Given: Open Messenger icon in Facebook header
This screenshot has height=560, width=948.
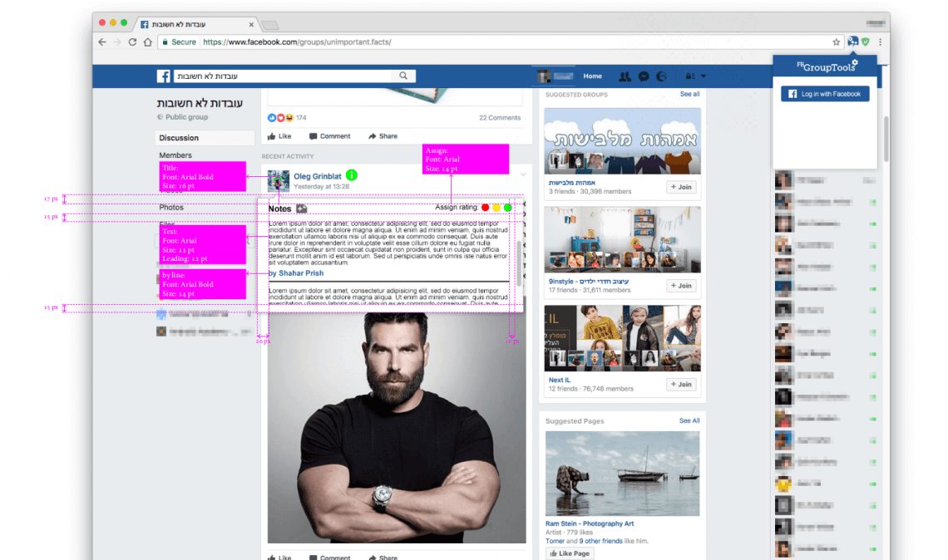Looking at the screenshot, I should pyautogui.click(x=644, y=76).
